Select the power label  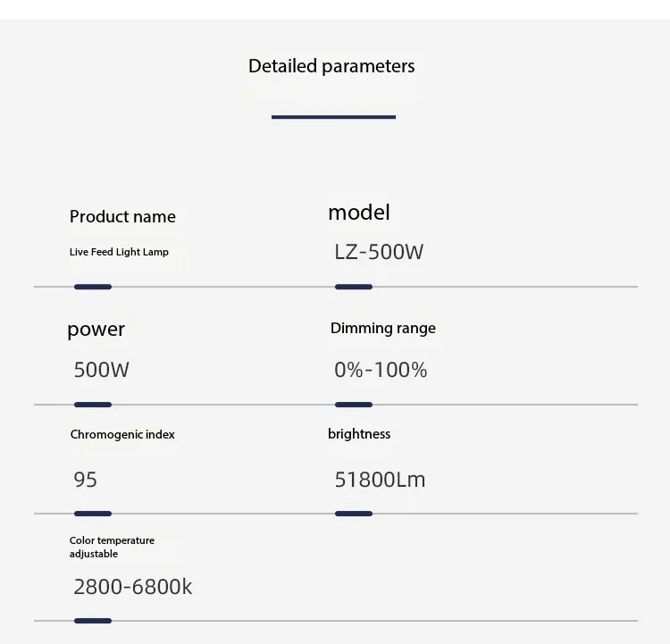96,330
